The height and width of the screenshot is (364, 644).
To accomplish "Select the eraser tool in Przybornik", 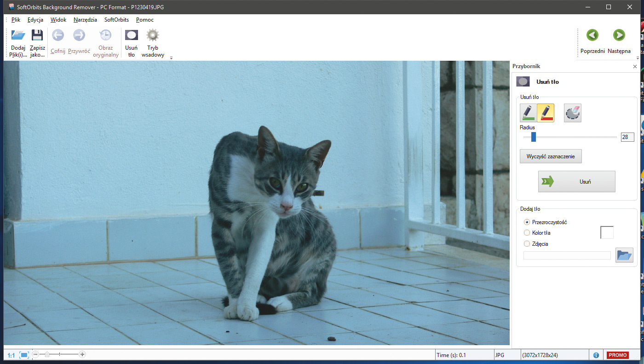I will click(573, 113).
